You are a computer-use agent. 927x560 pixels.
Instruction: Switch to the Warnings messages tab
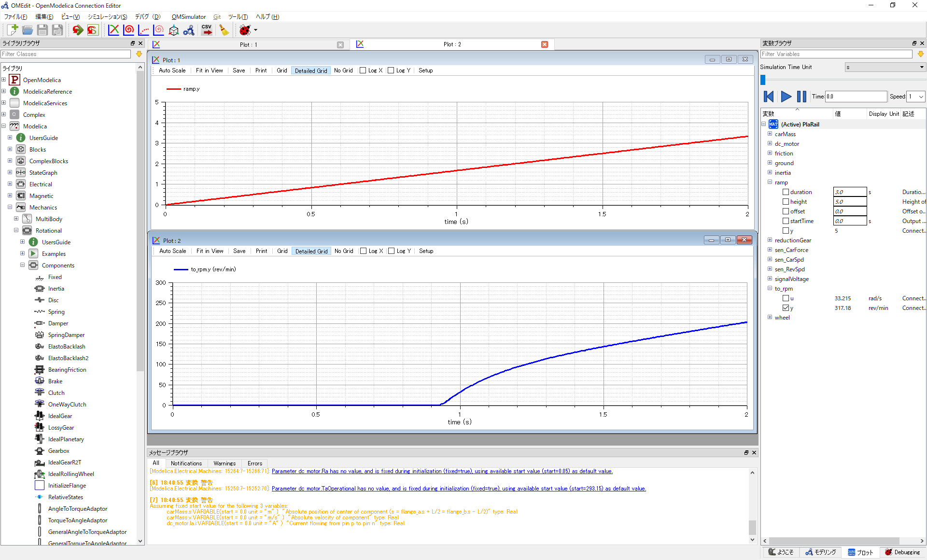pos(225,463)
